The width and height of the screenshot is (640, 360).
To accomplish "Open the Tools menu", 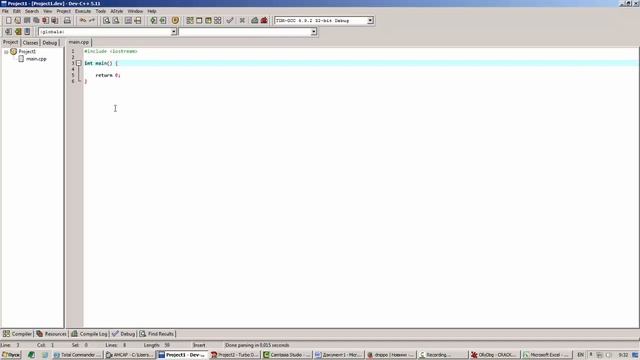I will (101, 11).
